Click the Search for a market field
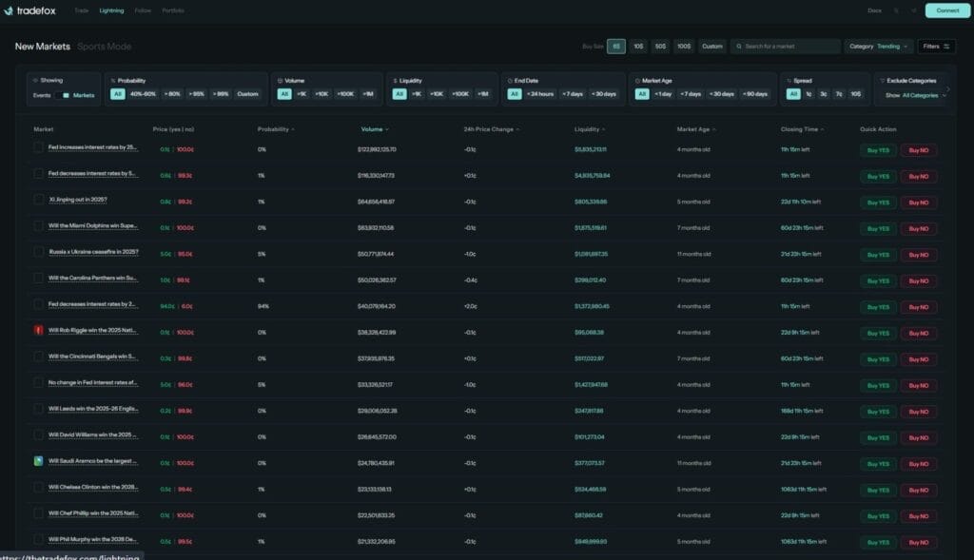The height and width of the screenshot is (560, 974). tap(789, 46)
